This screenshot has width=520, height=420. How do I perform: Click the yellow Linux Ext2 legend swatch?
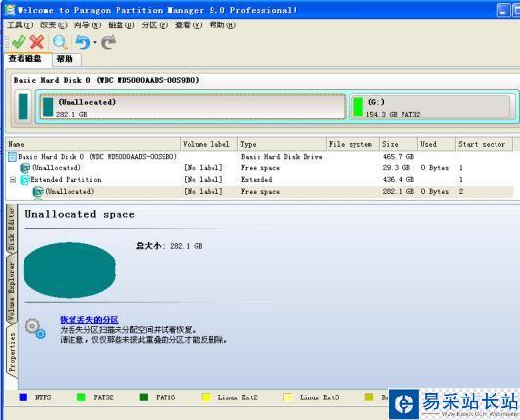(206, 397)
